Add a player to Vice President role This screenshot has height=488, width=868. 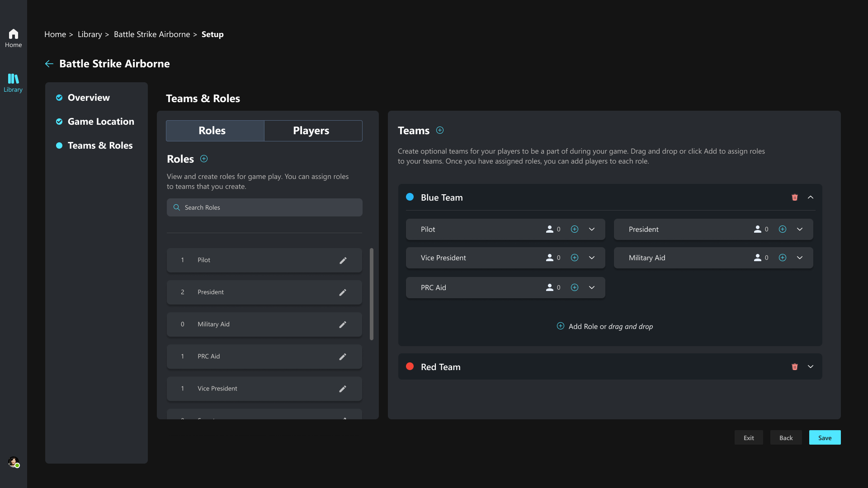pos(575,258)
